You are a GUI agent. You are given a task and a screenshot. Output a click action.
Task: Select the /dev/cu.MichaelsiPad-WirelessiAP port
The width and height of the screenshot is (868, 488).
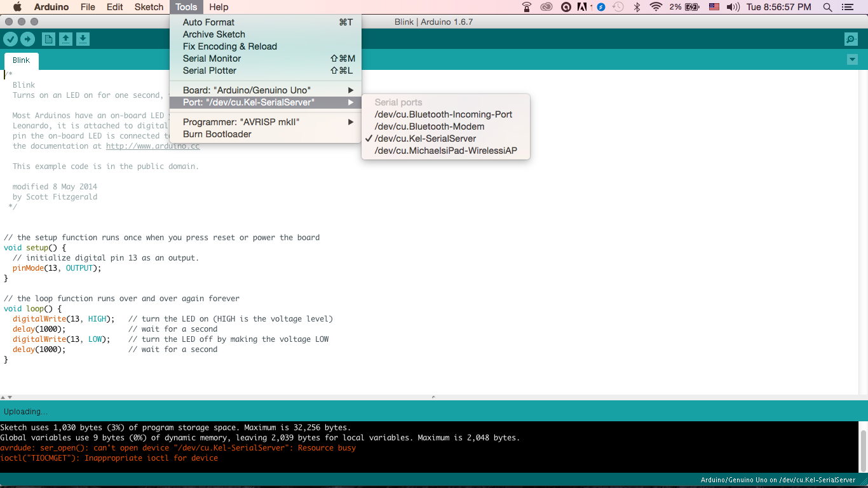coord(447,151)
